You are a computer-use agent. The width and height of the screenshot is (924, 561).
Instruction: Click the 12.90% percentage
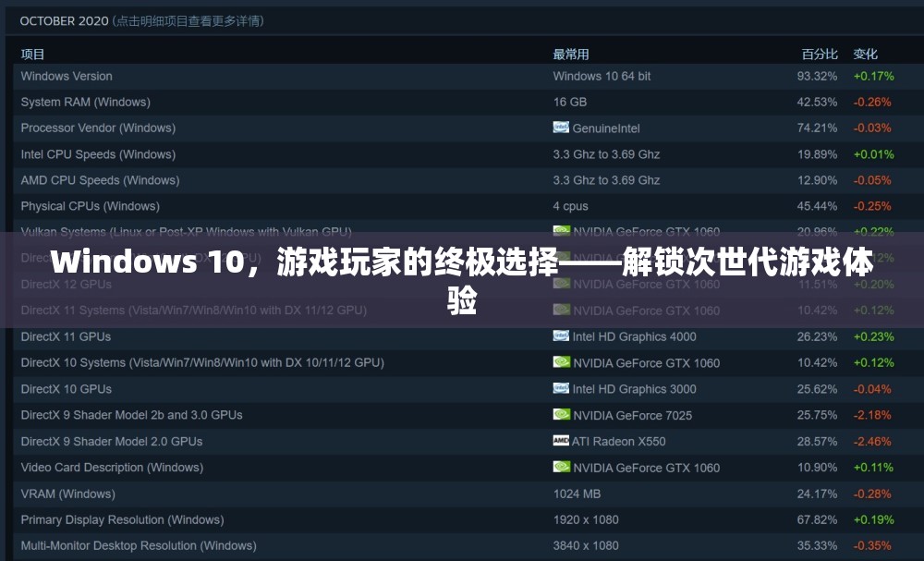[x=818, y=180]
